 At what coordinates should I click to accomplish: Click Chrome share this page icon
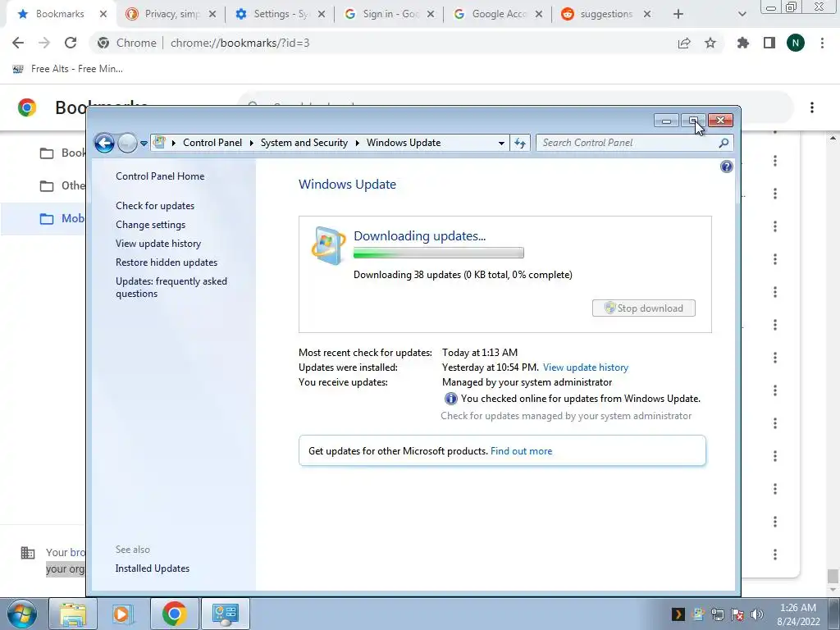(684, 43)
